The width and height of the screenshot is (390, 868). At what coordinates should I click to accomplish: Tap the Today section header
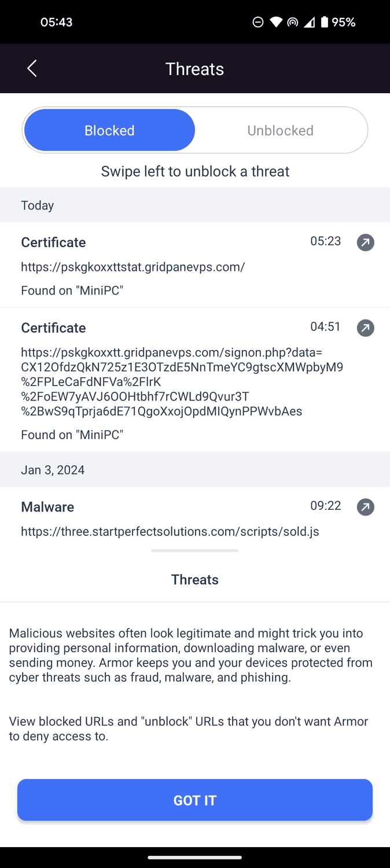point(38,205)
